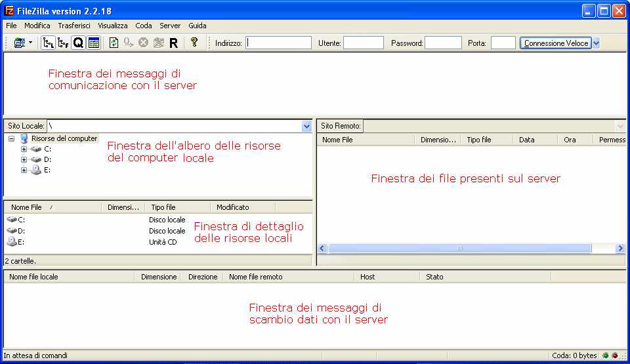Toggle remote directory tree view
This screenshot has width=630, height=364.
pyautogui.click(x=63, y=43)
